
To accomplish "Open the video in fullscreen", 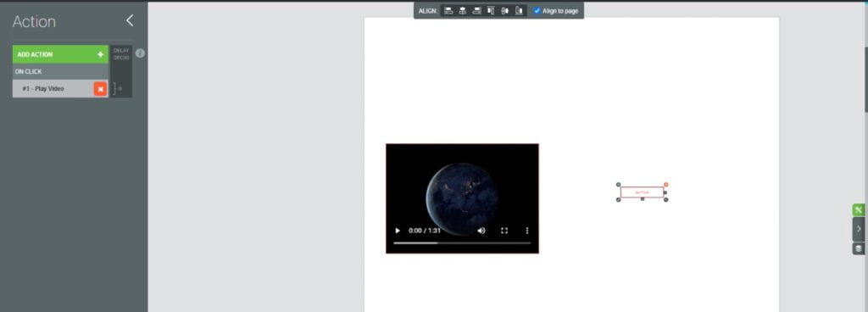I will tap(504, 231).
